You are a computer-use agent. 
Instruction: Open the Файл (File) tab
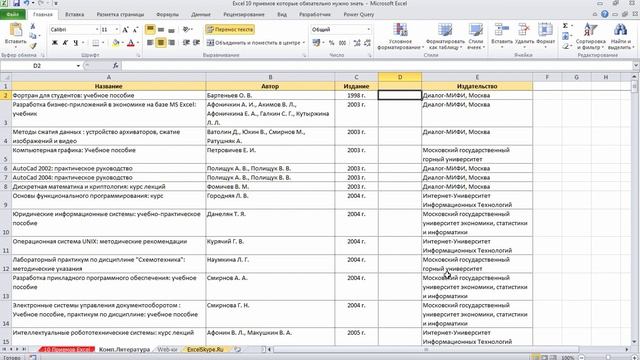click(x=13, y=15)
